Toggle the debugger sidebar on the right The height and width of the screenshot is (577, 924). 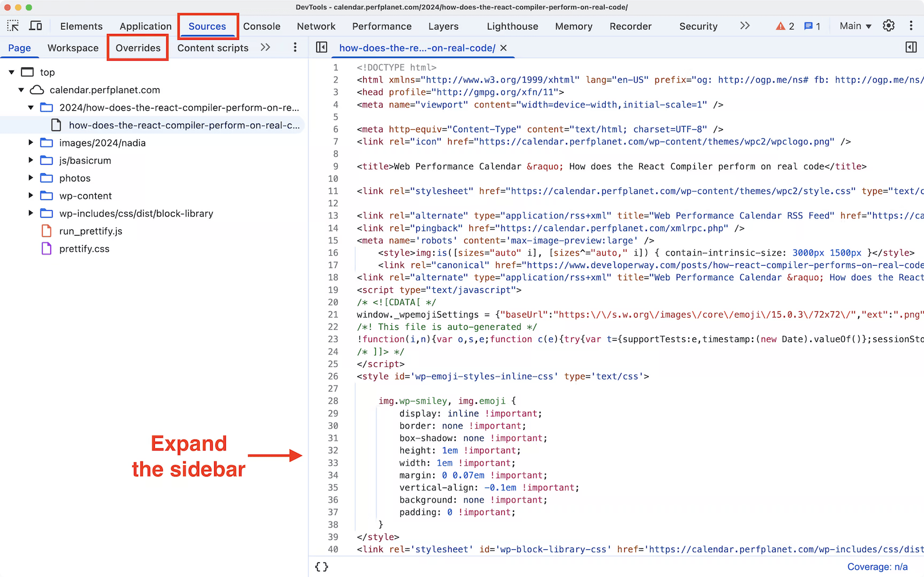(x=911, y=47)
